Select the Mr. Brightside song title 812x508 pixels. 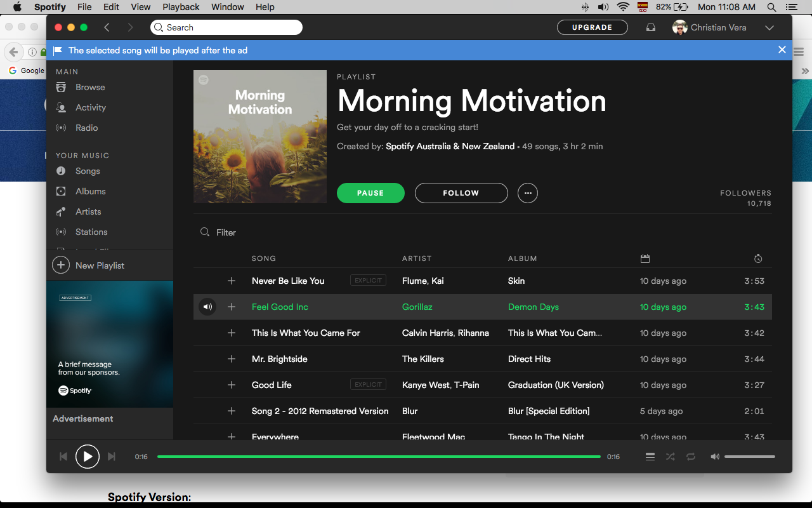pyautogui.click(x=280, y=359)
